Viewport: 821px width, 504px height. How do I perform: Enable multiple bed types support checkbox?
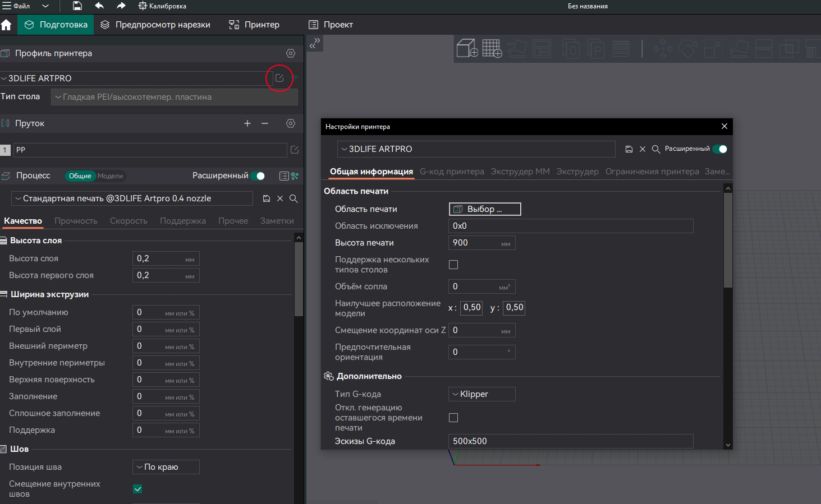(x=453, y=265)
